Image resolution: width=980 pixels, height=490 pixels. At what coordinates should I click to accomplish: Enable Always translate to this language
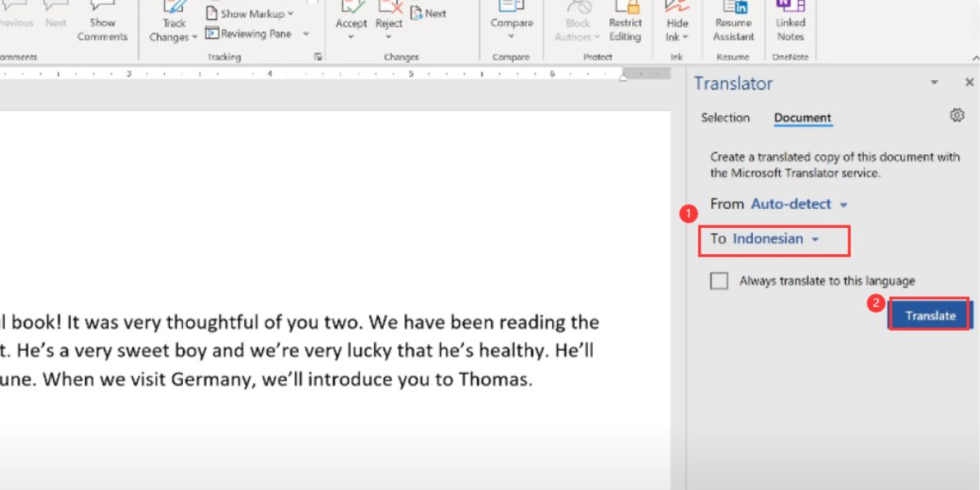tap(719, 280)
